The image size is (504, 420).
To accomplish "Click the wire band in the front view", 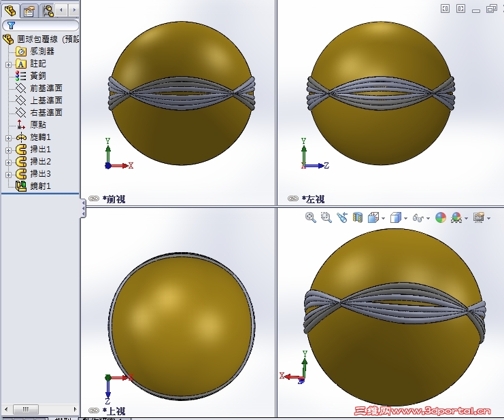I will pos(182,93).
